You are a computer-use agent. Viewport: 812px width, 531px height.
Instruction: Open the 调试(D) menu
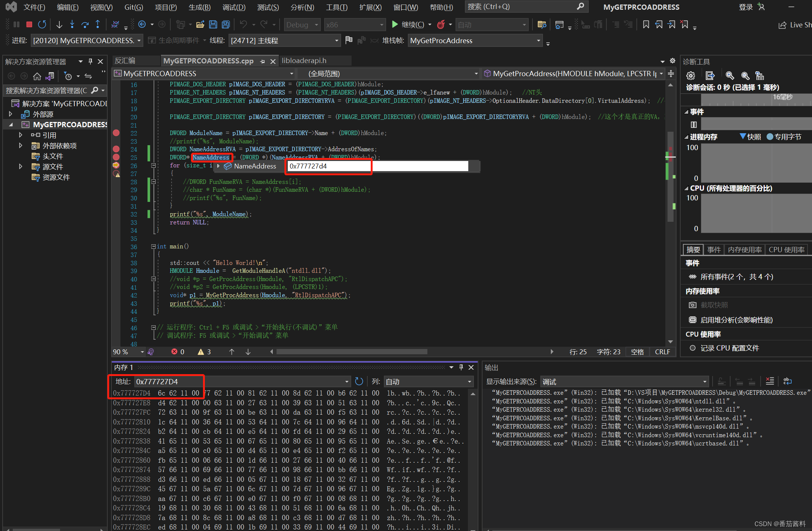point(234,7)
